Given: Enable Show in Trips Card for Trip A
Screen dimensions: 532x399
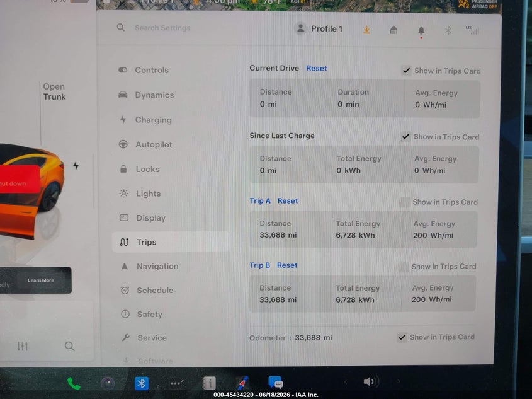Looking at the screenshot, I should click(404, 202).
